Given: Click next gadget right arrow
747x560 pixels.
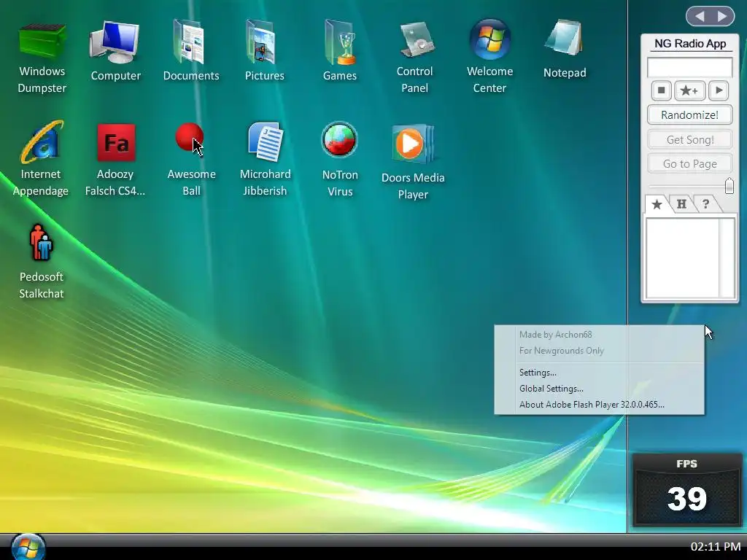Looking at the screenshot, I should point(722,17).
